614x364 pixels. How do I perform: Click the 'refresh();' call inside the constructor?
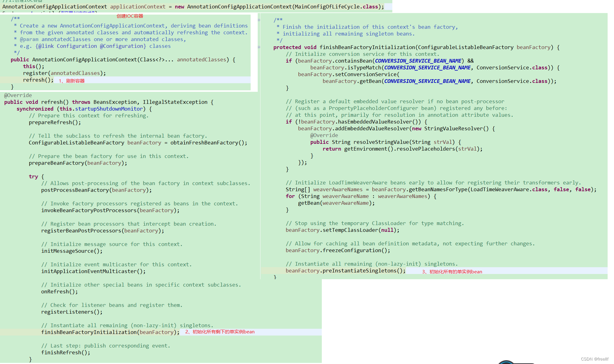point(38,80)
